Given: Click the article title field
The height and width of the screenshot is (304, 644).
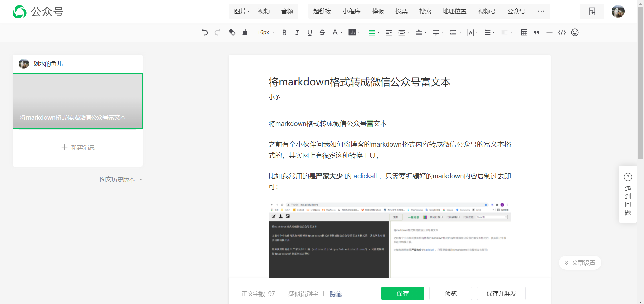Looking at the screenshot, I should pos(360,82).
